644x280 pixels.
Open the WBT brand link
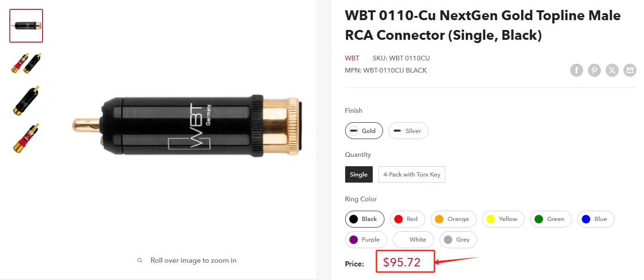pos(352,59)
